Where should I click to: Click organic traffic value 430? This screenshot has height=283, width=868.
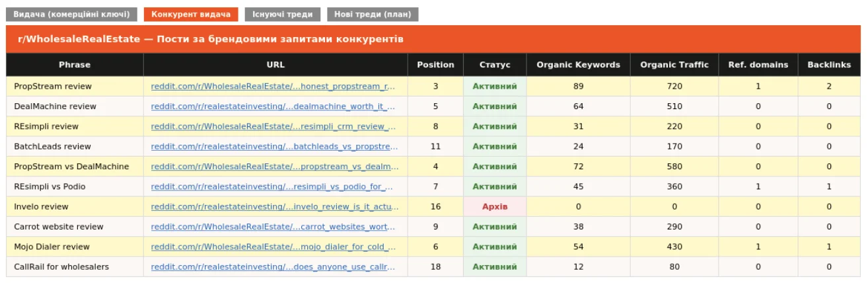click(674, 247)
